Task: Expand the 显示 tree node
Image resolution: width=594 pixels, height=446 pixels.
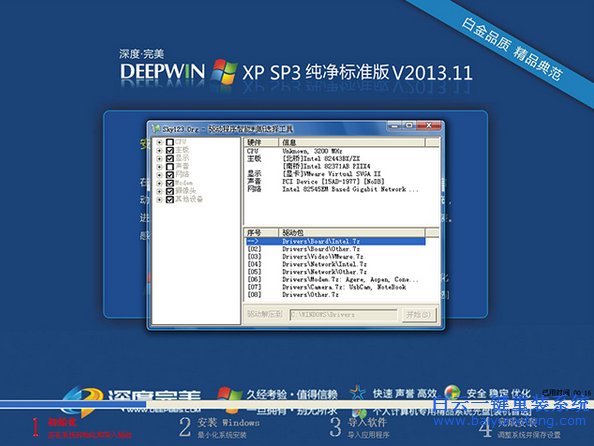Action: click(x=159, y=159)
